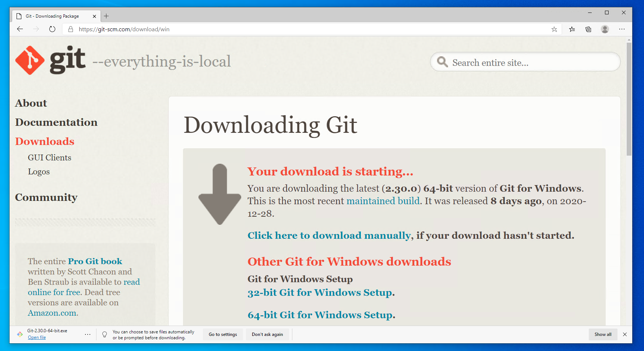Viewport: 644px width, 351px height.
Task: Open the Collections icon
Action: [588, 29]
